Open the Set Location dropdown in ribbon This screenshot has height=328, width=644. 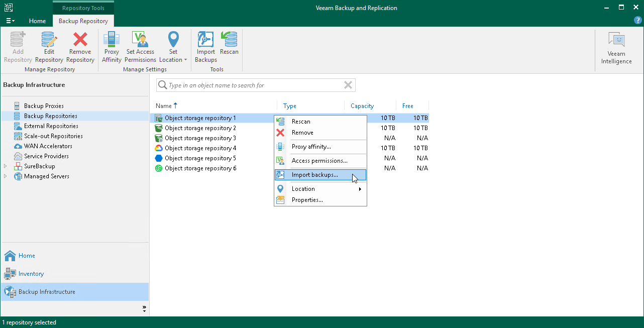pos(173,47)
